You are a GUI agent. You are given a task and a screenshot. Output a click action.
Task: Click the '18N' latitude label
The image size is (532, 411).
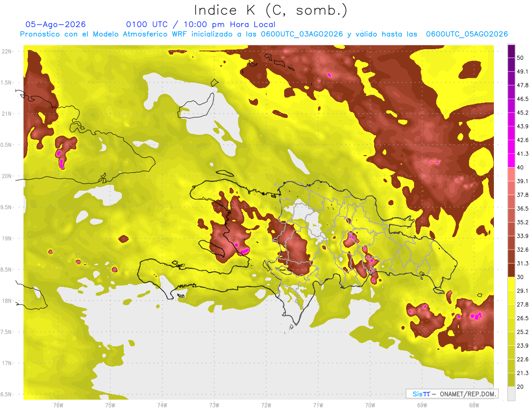(8, 301)
